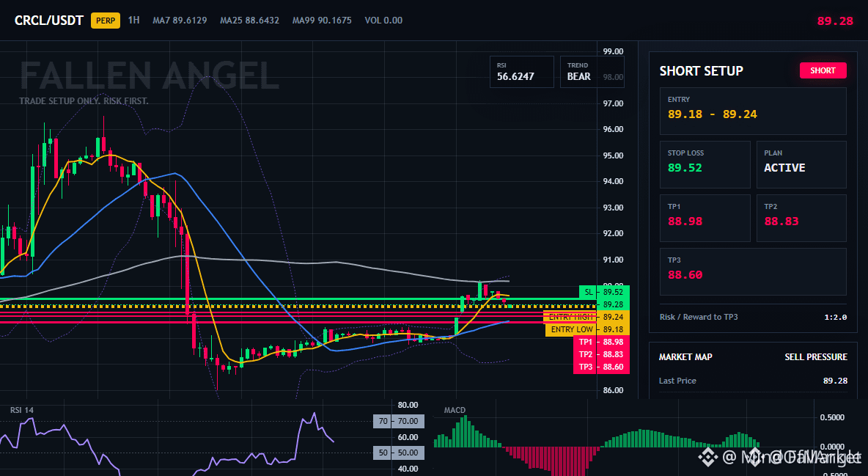Viewport: 868px width, 476px height.
Task: Click the MA25 88.6432 indicator readout
Action: [250, 21]
